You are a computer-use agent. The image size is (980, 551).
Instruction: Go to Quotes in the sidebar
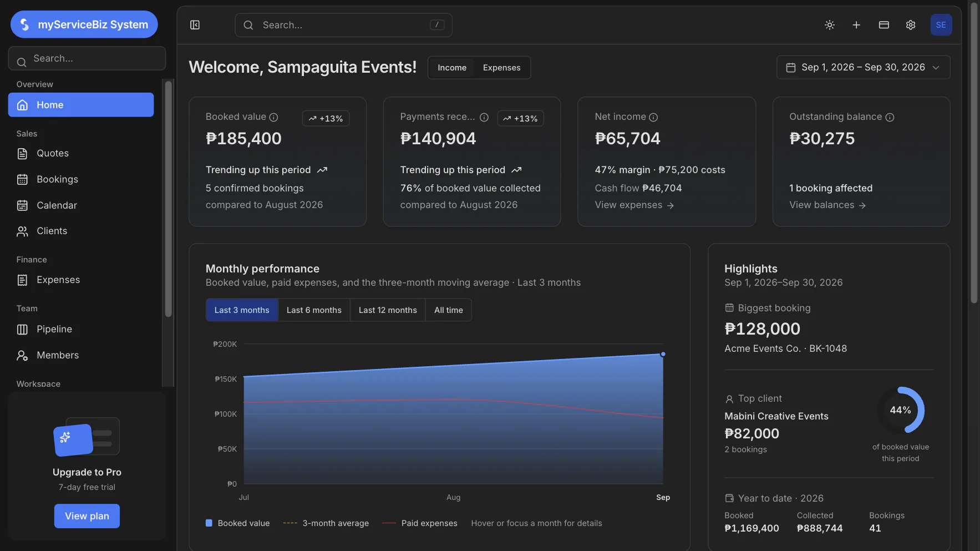81,154
